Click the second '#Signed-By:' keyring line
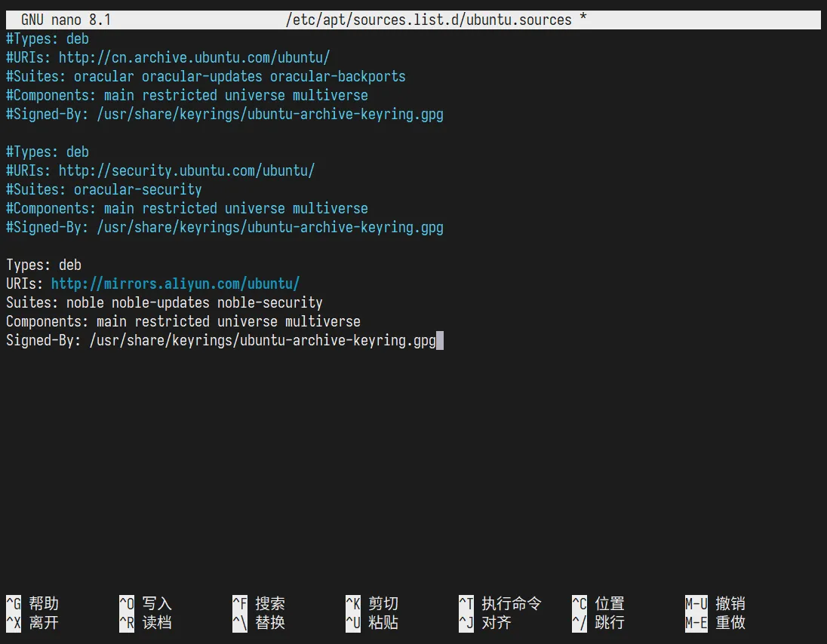Screen dimensions: 827x644 tap(225, 227)
